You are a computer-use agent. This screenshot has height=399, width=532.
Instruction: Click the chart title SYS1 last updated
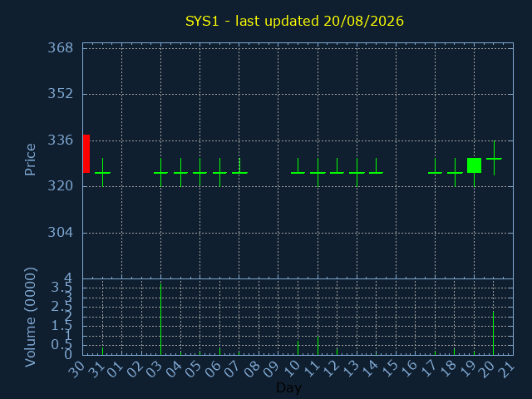tap(294, 21)
